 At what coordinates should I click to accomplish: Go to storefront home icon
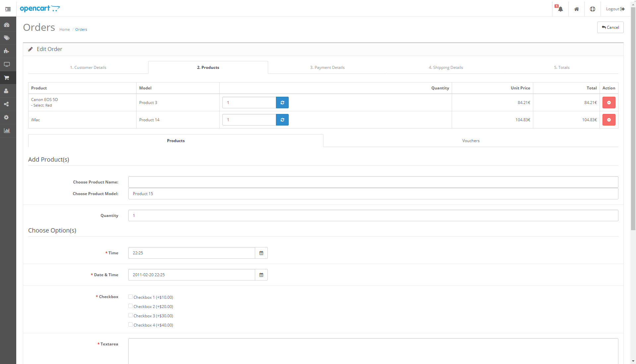click(577, 9)
